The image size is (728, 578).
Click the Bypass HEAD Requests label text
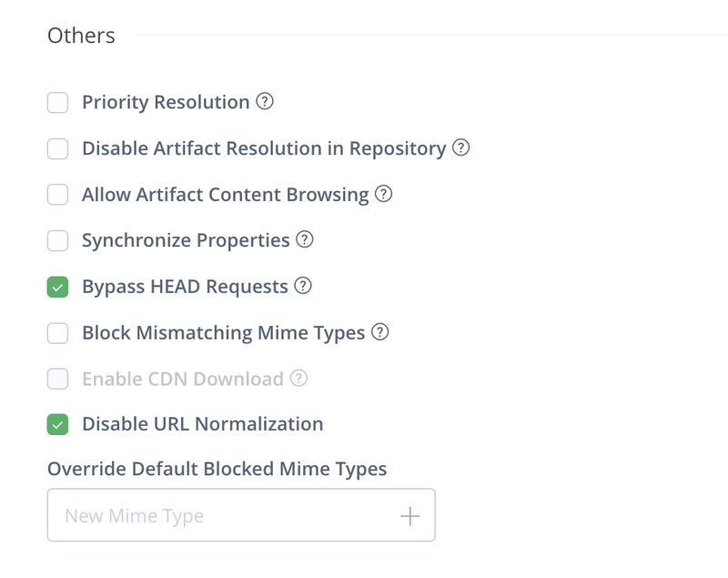click(x=185, y=287)
